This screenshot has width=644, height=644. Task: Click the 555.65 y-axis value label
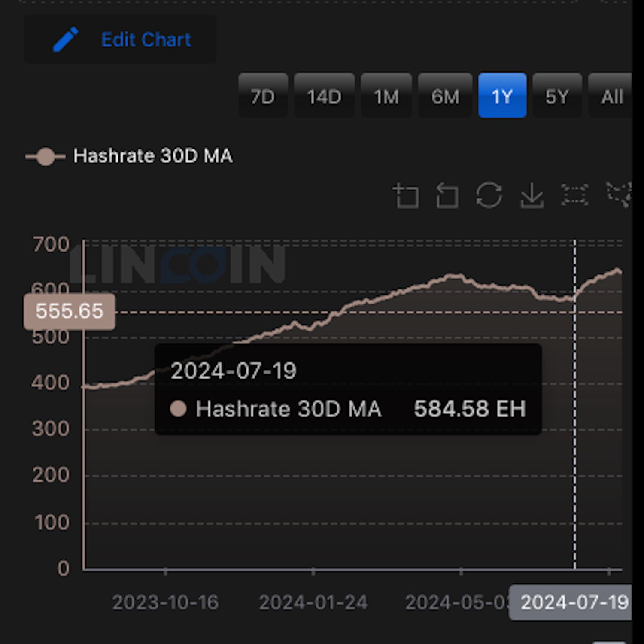[x=70, y=311]
